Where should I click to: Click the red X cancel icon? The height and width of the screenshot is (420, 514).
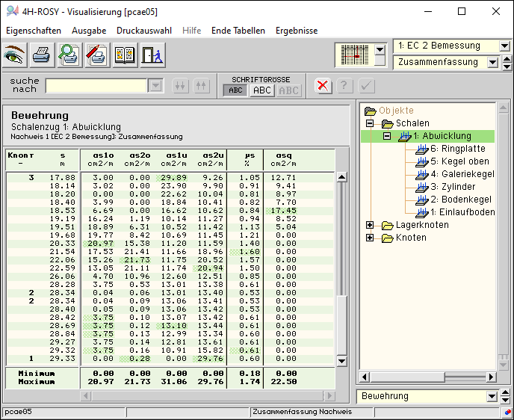[323, 85]
